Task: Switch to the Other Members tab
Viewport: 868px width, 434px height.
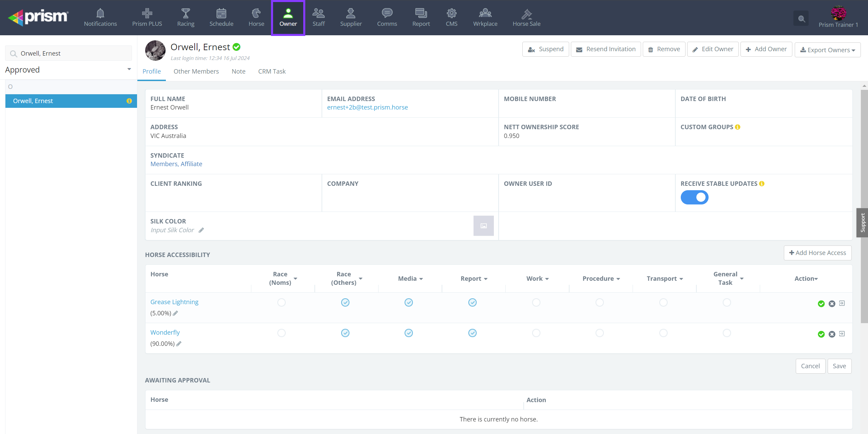Action: (x=196, y=72)
